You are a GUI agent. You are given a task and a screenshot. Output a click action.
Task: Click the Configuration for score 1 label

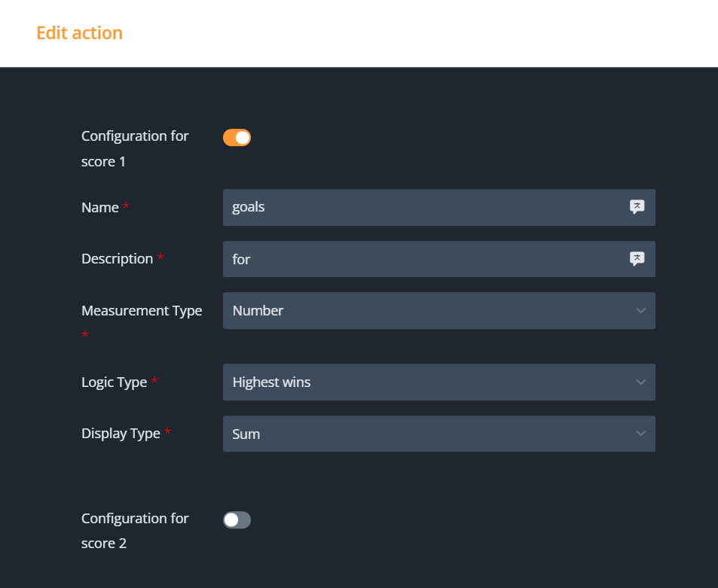[x=135, y=148]
